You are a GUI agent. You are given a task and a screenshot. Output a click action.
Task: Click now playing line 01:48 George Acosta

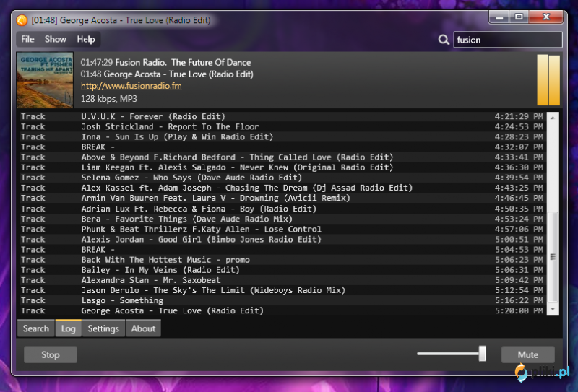point(167,74)
